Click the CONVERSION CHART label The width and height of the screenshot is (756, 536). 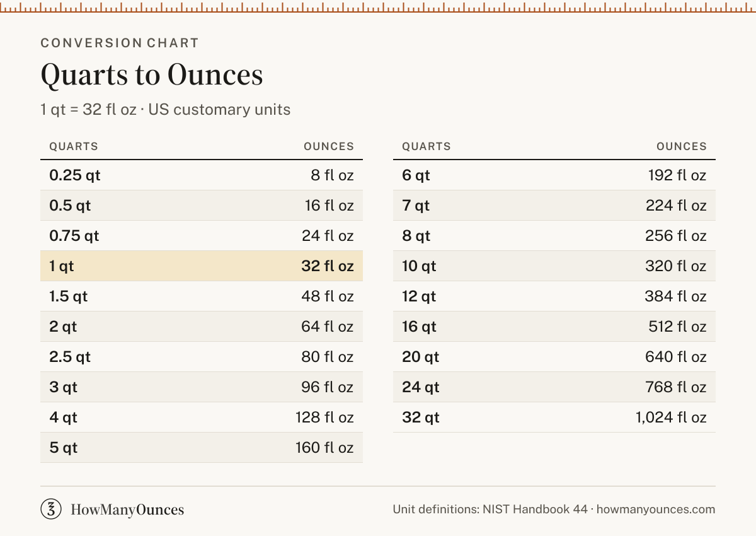click(x=120, y=43)
